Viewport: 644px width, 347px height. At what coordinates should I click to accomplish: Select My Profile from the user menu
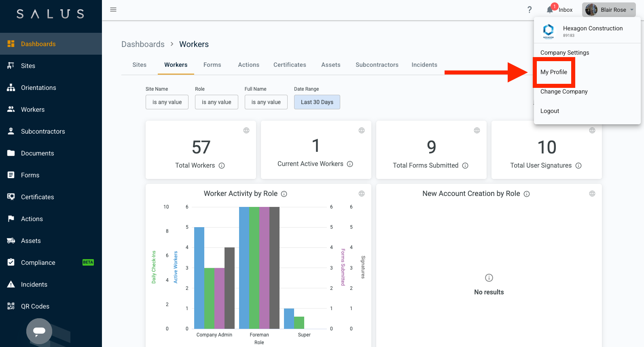point(554,72)
